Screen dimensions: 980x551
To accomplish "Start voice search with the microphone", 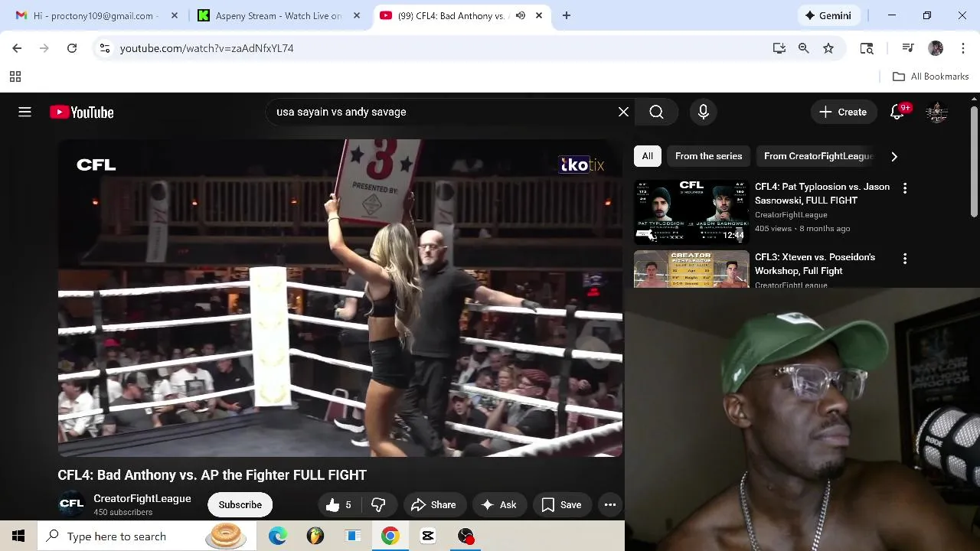I will [704, 112].
